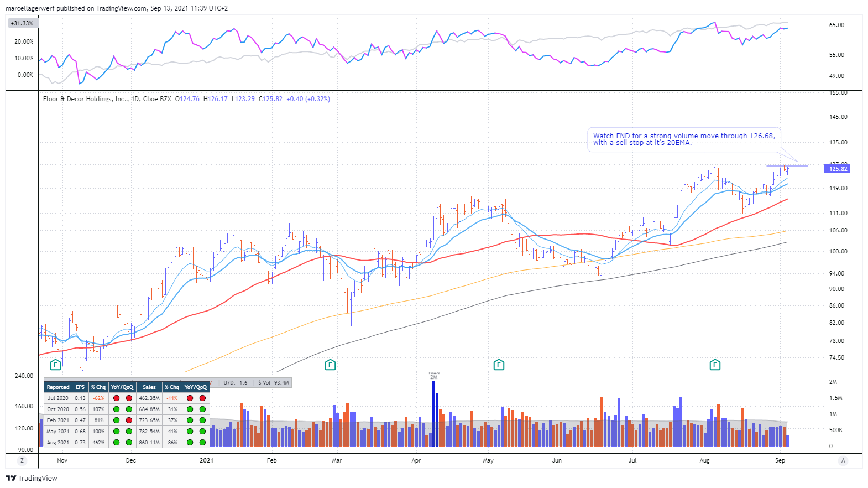The width and height of the screenshot is (868, 488).
Task: Click the Nov label on time axis
Action: (62, 460)
